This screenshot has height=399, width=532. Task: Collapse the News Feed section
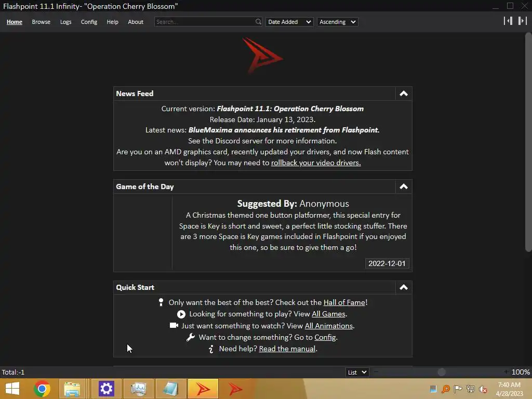403,94
